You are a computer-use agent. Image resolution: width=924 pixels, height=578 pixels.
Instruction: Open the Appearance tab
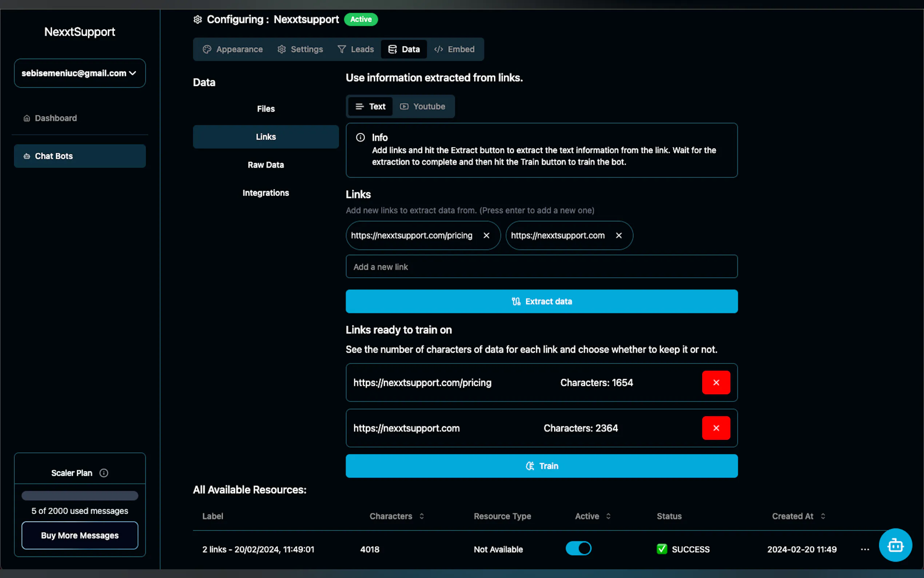[232, 49]
